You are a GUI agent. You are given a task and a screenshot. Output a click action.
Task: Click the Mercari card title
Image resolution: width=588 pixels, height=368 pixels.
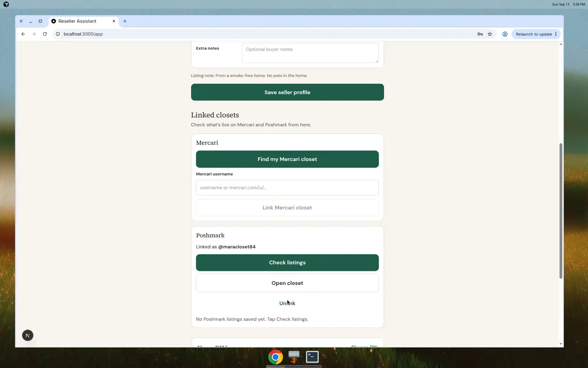tap(207, 143)
